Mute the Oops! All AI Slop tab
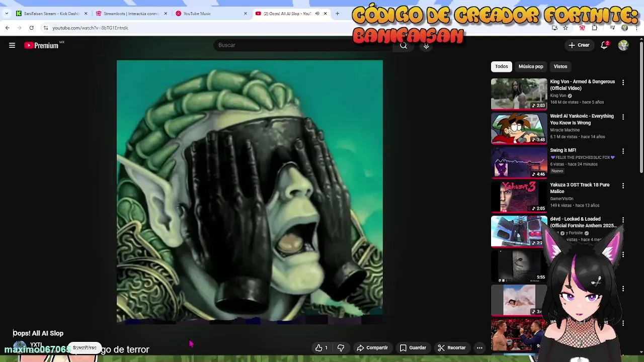Image resolution: width=644 pixels, height=362 pixels. tap(317, 14)
